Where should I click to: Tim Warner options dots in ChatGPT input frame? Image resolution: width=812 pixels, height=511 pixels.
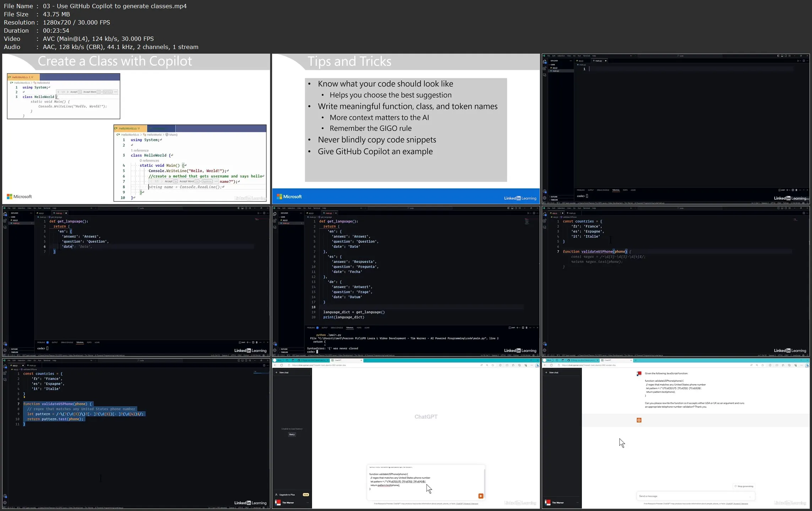pos(307,502)
